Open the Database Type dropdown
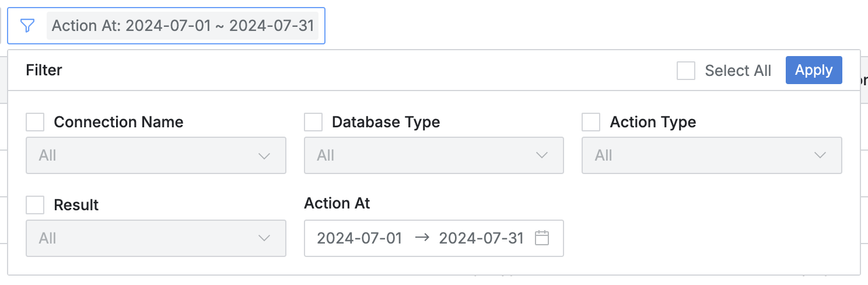Image resolution: width=868 pixels, height=285 pixels. [x=433, y=155]
